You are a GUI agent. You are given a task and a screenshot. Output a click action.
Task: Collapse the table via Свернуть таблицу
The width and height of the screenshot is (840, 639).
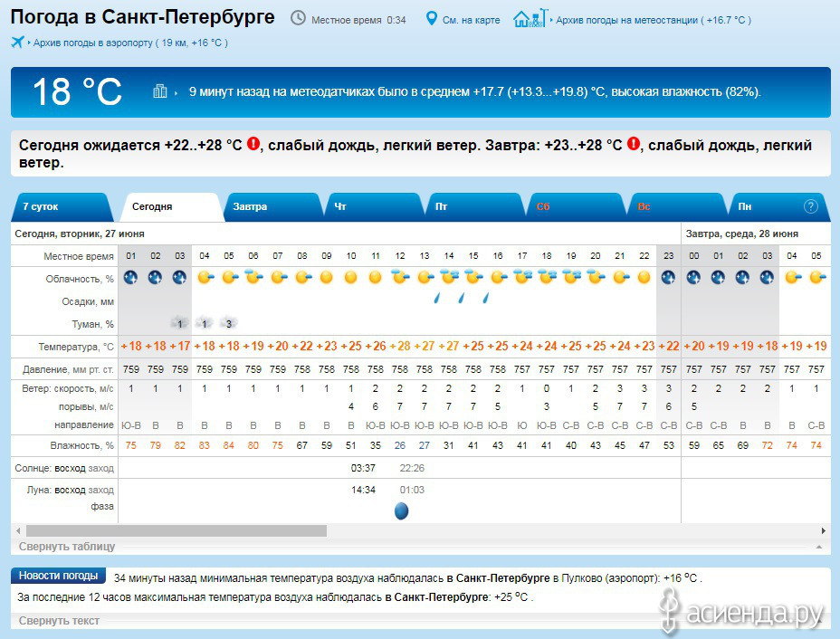(x=67, y=547)
